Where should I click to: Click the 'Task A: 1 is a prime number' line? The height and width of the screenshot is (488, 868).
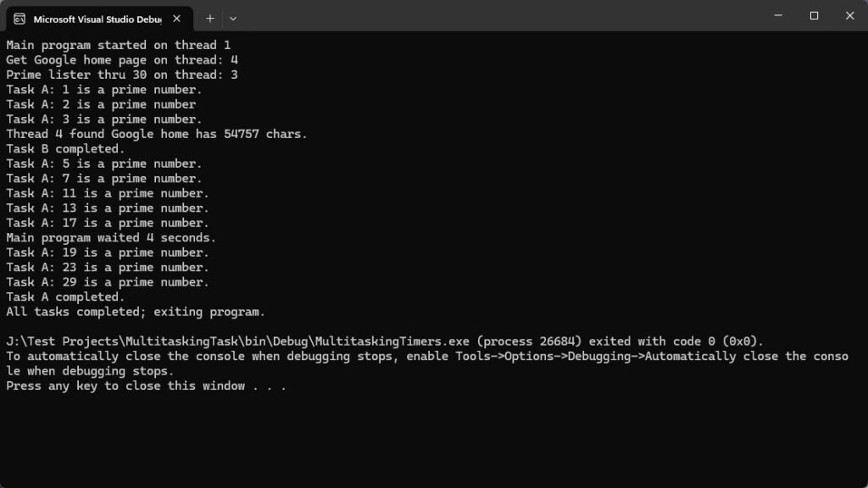coord(104,90)
